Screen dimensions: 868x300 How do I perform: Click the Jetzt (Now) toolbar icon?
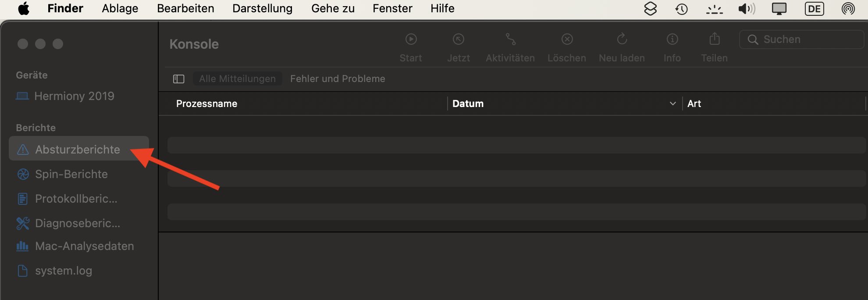point(458,39)
